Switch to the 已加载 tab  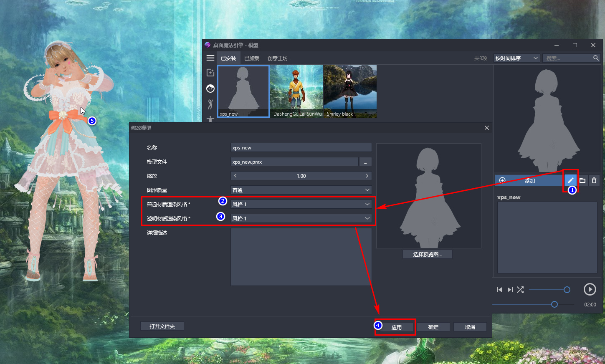(x=253, y=58)
